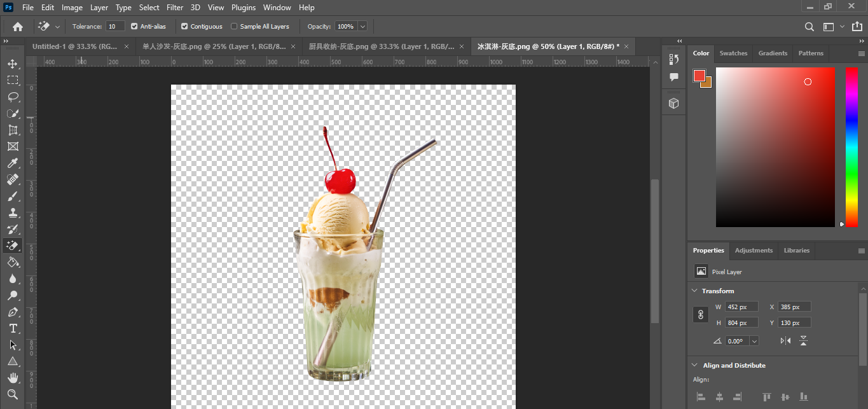Image resolution: width=868 pixels, height=409 pixels.
Task: Open the Filter menu
Action: pyautogui.click(x=175, y=8)
